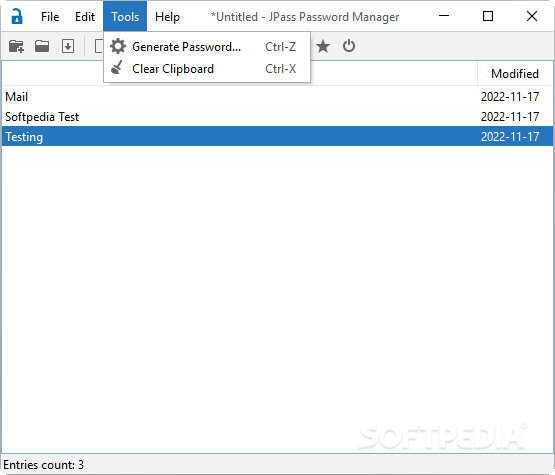Open the Edit menu

point(85,17)
